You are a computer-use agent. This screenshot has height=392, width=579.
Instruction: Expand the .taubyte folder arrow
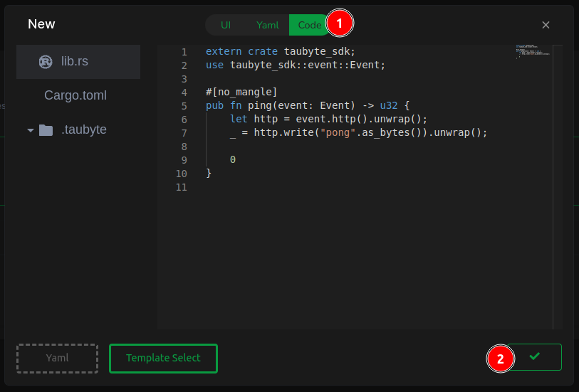(31, 131)
